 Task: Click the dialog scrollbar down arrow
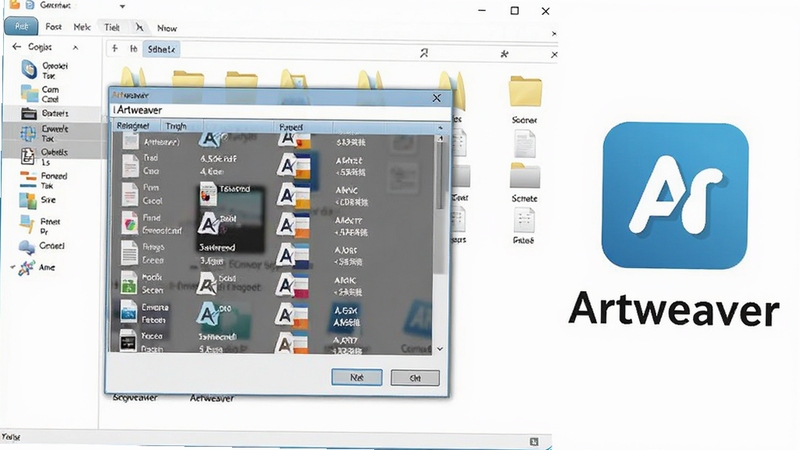point(440,349)
